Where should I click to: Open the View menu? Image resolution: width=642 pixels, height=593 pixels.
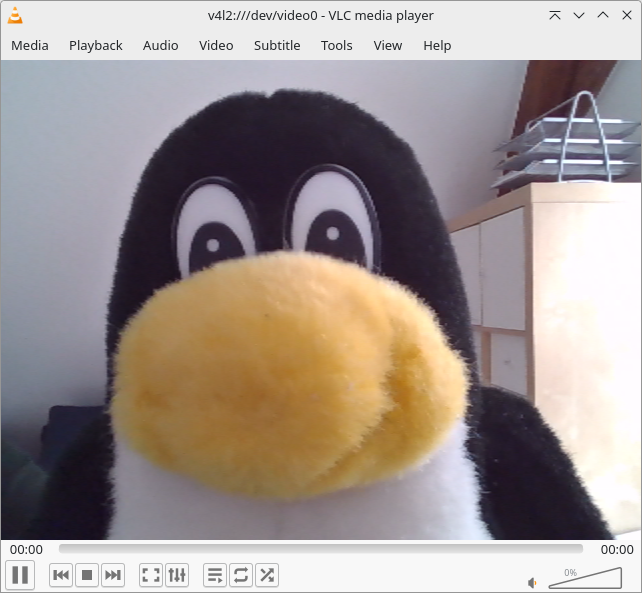click(x=387, y=45)
